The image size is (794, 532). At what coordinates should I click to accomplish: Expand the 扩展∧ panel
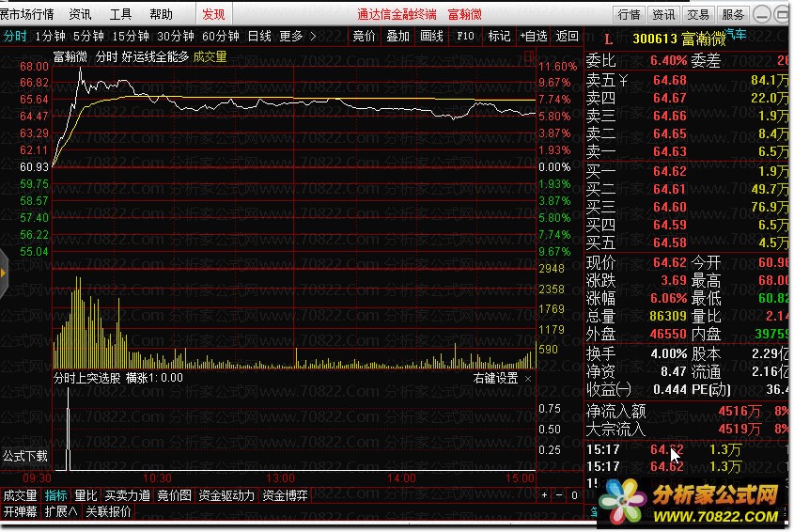click(61, 511)
